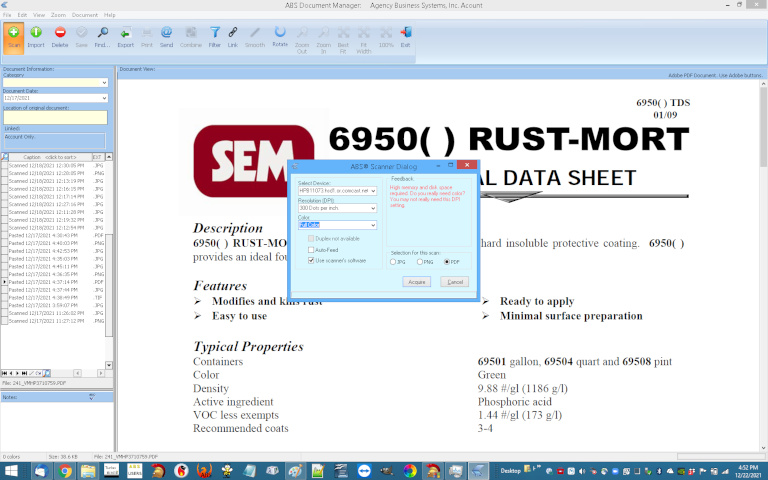
Task: Click inside the Notes text area
Action: pyautogui.click(x=57, y=425)
